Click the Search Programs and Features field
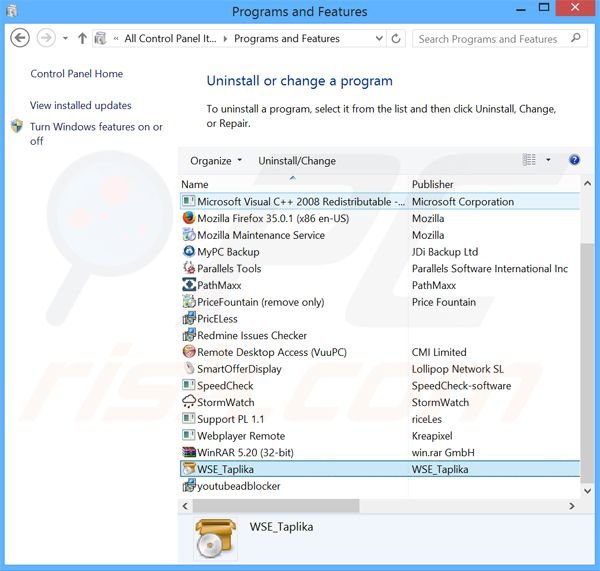Image resolution: width=600 pixels, height=571 pixels. [488, 39]
